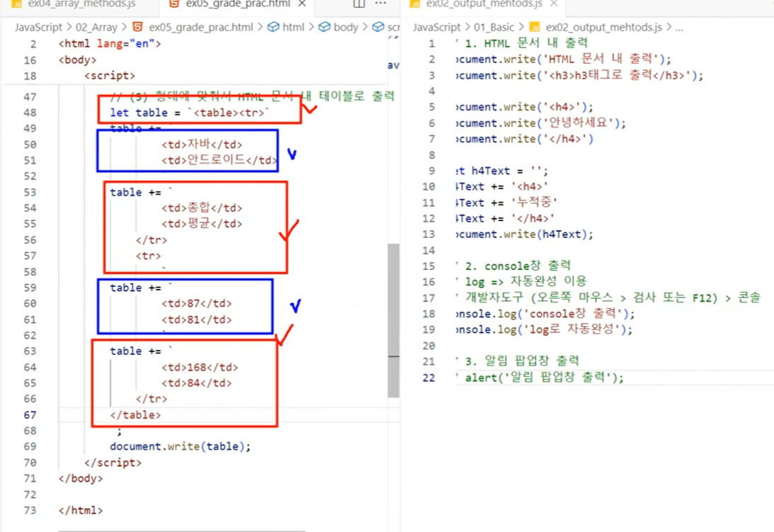Screen dimensions: 774x532
Task: Select line number 22 in right editor
Action: (429, 378)
